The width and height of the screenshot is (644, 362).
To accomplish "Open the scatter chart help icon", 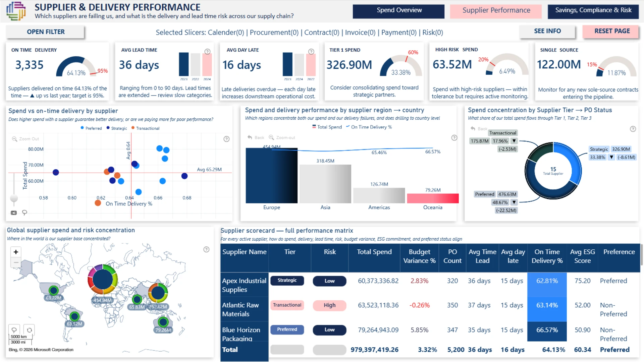I will click(227, 139).
